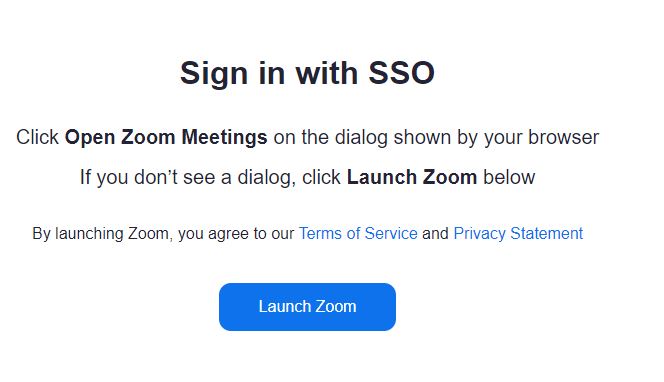The height and width of the screenshot is (382, 664).
Task: Select the word Sign in the heading
Action: (214, 75)
